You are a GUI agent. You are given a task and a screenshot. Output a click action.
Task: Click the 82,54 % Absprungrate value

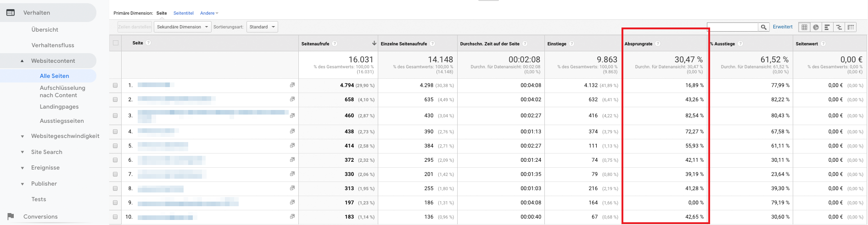[x=694, y=115]
